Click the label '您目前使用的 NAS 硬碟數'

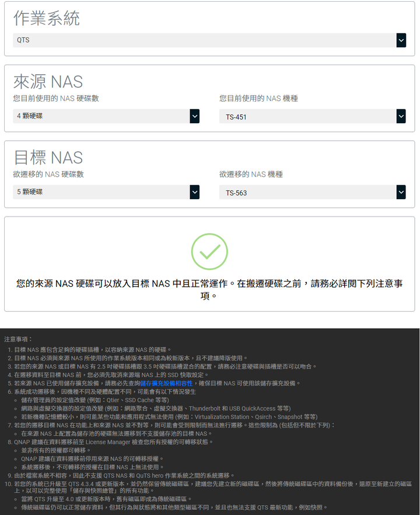point(56,99)
